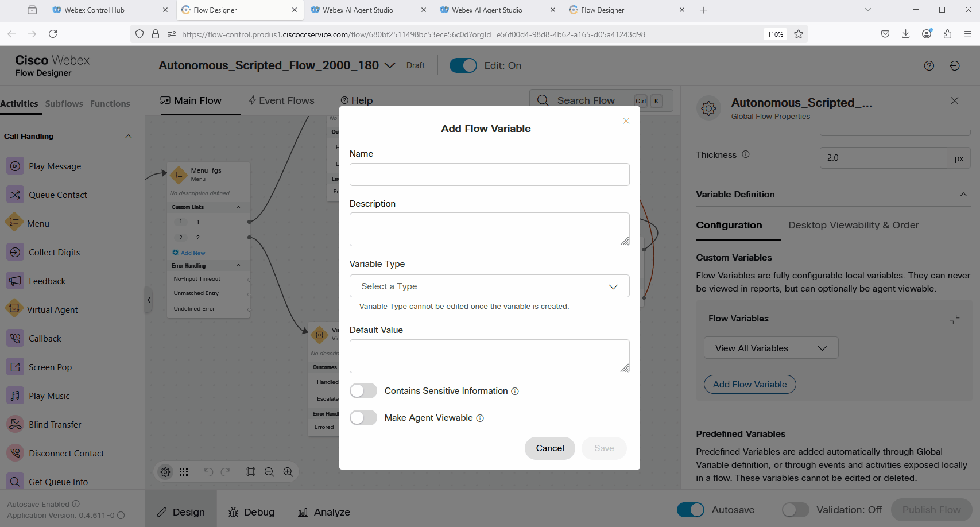Click the Contains Sensitive Information info icon
This screenshot has width=980, height=527.
tap(515, 392)
